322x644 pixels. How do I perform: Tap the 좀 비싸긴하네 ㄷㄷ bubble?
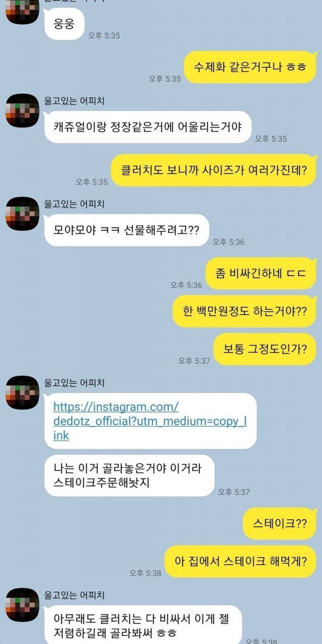click(261, 273)
